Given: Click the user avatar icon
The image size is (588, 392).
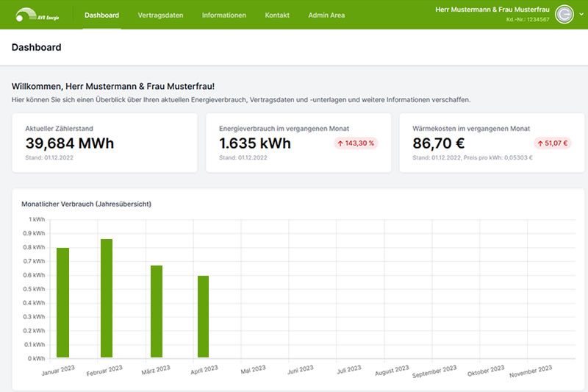Looking at the screenshot, I should tap(564, 15).
